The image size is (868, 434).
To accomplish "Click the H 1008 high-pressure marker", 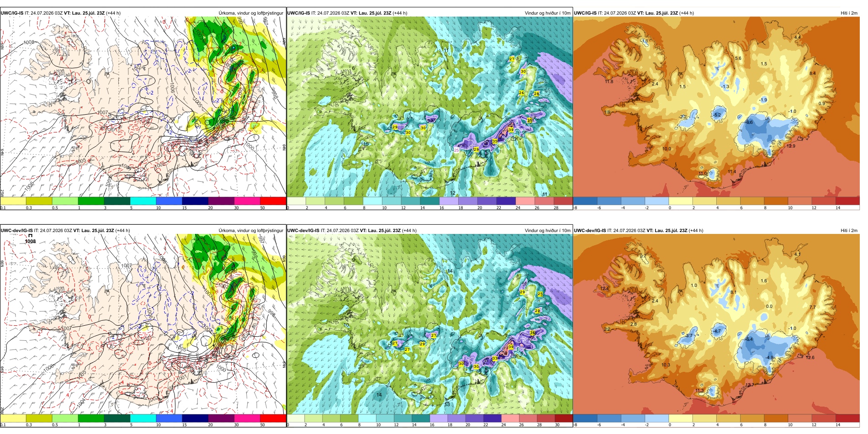I will 30,238.
